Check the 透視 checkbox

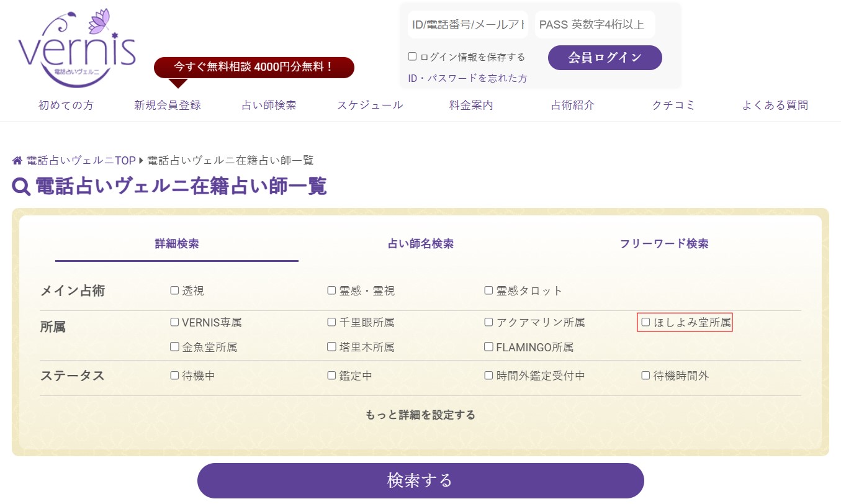pos(174,290)
